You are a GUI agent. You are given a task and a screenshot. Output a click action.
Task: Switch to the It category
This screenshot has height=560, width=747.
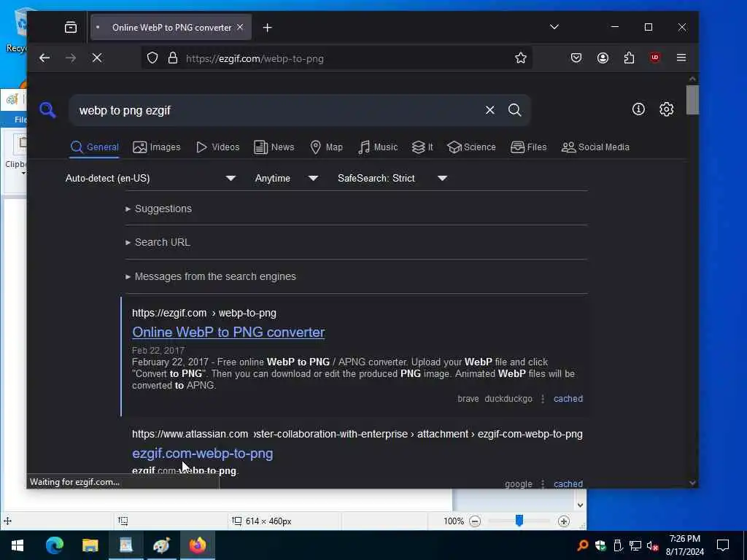(x=422, y=147)
